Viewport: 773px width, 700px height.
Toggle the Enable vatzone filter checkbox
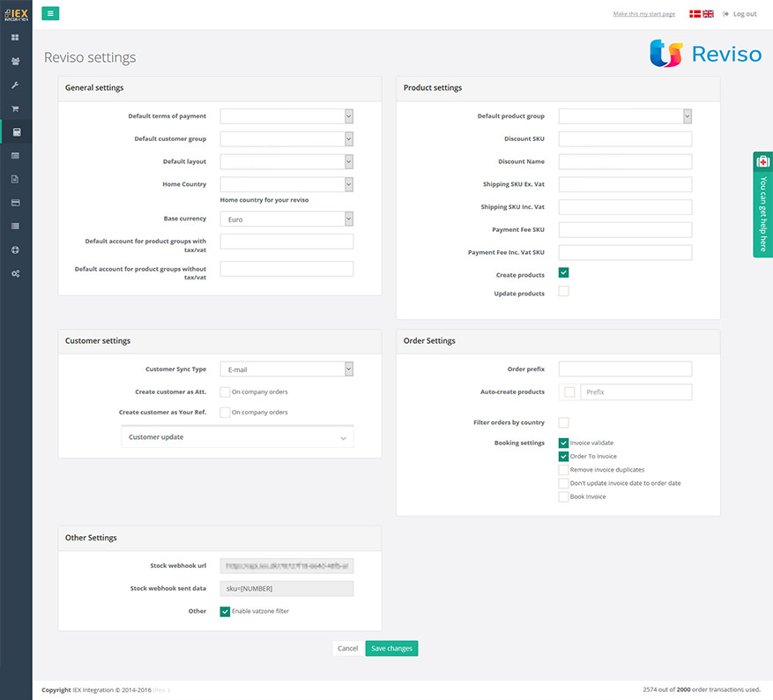pyautogui.click(x=225, y=611)
